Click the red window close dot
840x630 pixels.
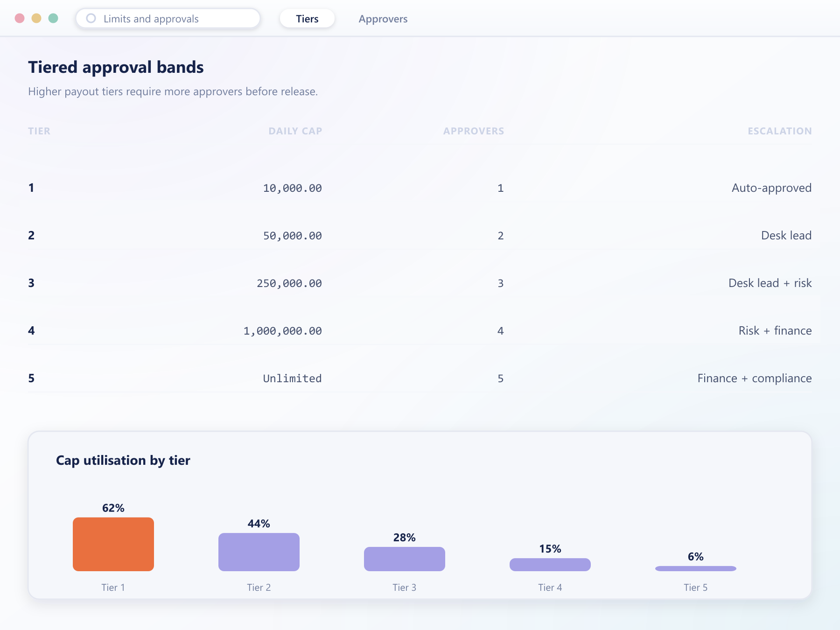[x=20, y=18]
